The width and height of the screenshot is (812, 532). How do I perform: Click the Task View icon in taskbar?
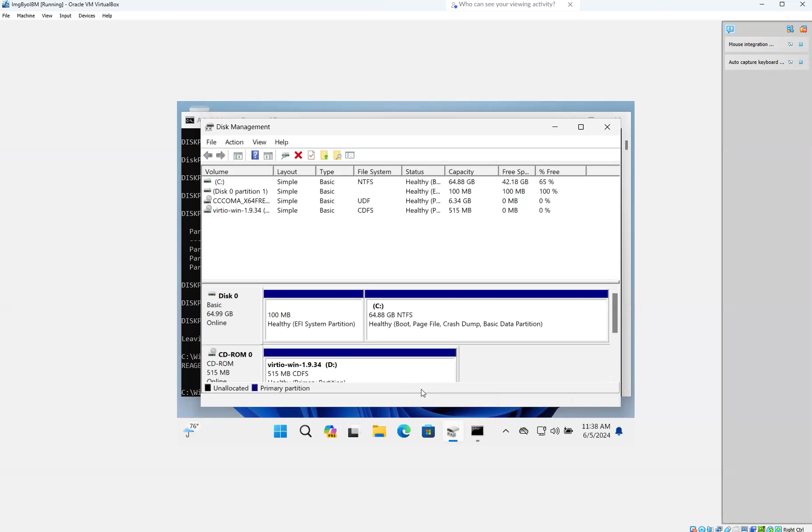click(x=353, y=432)
